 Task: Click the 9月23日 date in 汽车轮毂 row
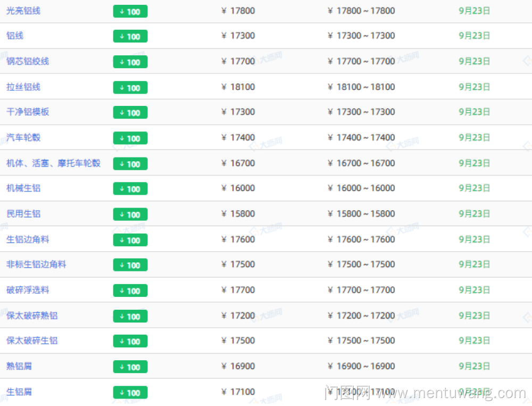(474, 137)
